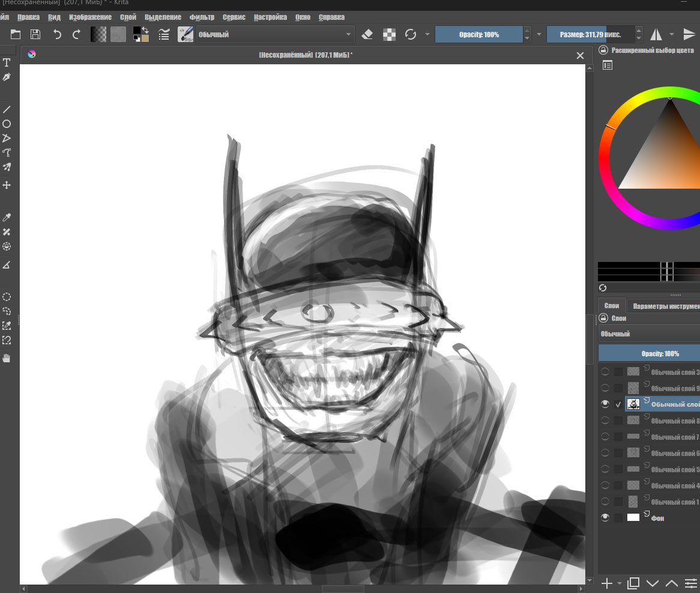Select the Ellipse tool

tap(7, 124)
